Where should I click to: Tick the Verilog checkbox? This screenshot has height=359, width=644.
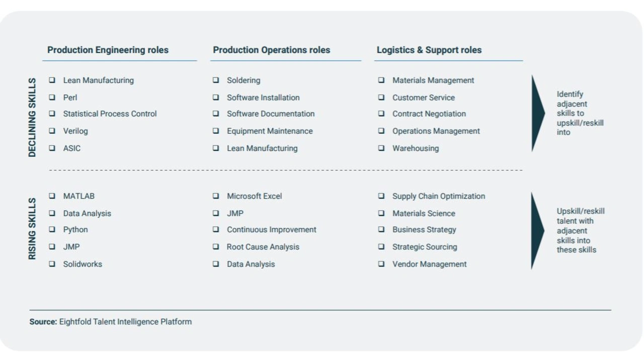coord(52,131)
